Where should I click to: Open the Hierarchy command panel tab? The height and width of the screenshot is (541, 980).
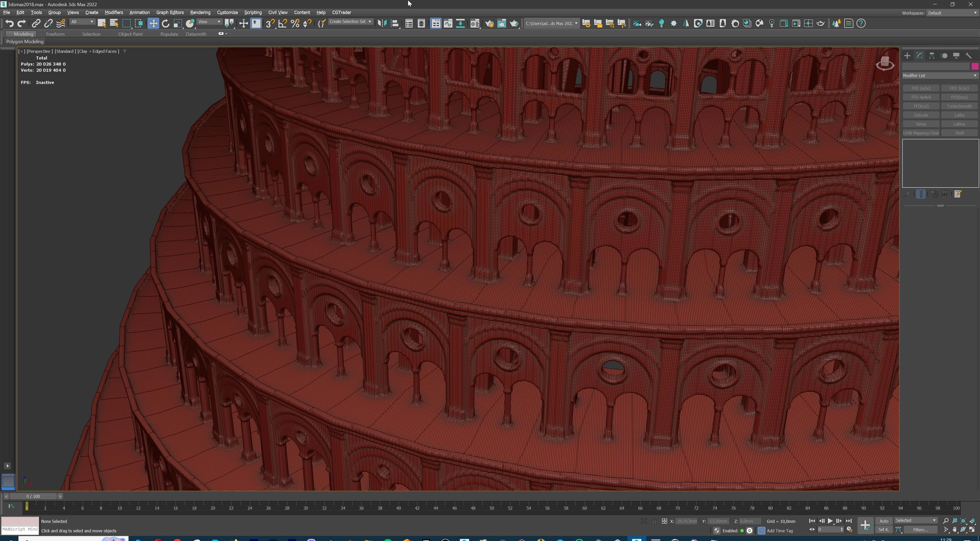click(932, 56)
